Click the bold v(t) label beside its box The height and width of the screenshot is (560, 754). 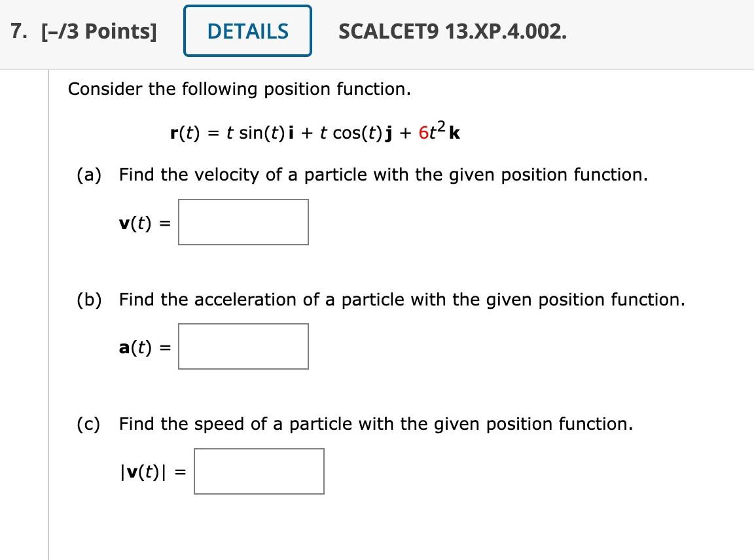click(137, 222)
